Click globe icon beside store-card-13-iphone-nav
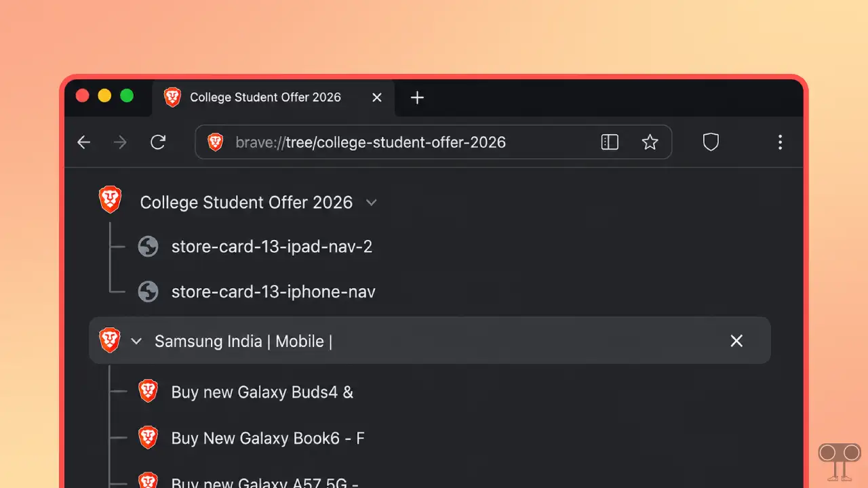Screen dimensions: 868x488 click(148, 292)
